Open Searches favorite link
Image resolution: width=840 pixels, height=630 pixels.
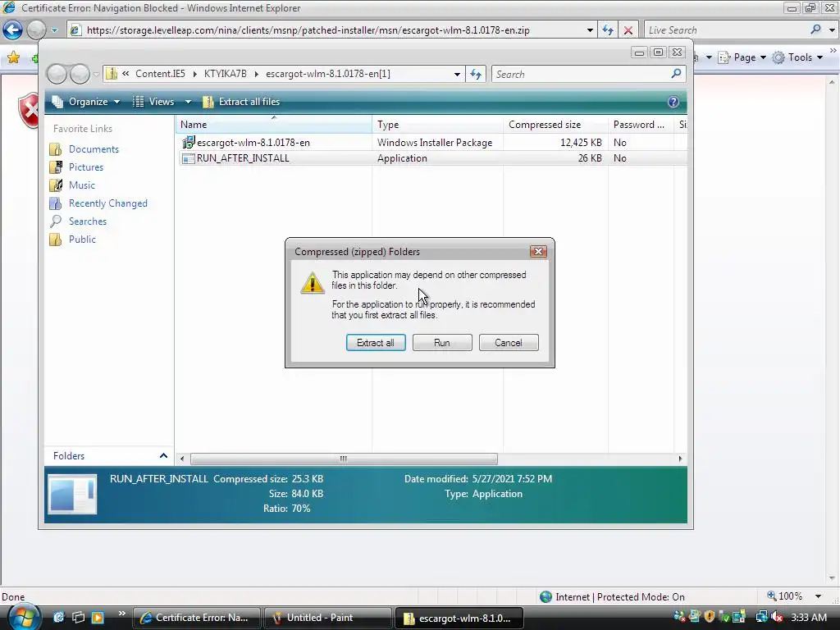pyautogui.click(x=87, y=221)
